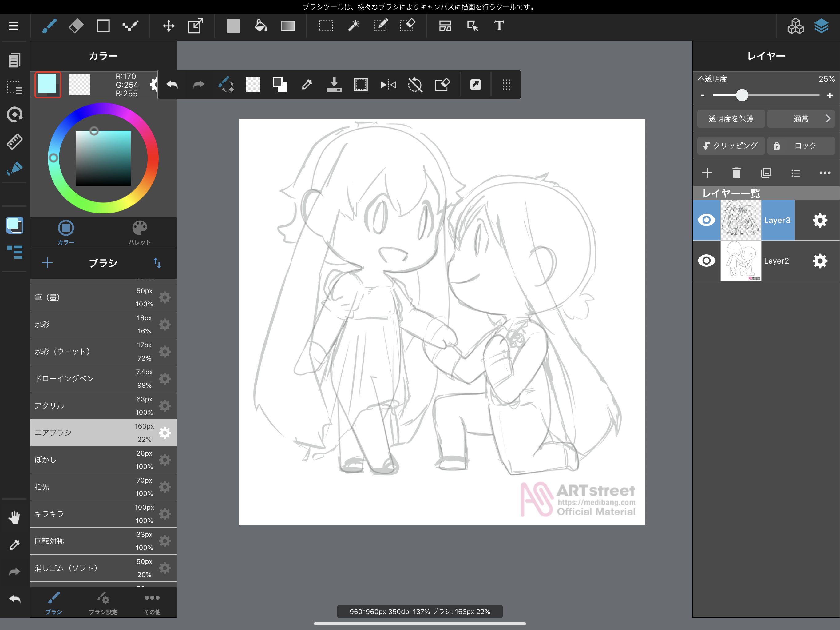This screenshot has height=630, width=840.
Task: Toggle the ruler/guide sidebar icon
Action: [14, 142]
